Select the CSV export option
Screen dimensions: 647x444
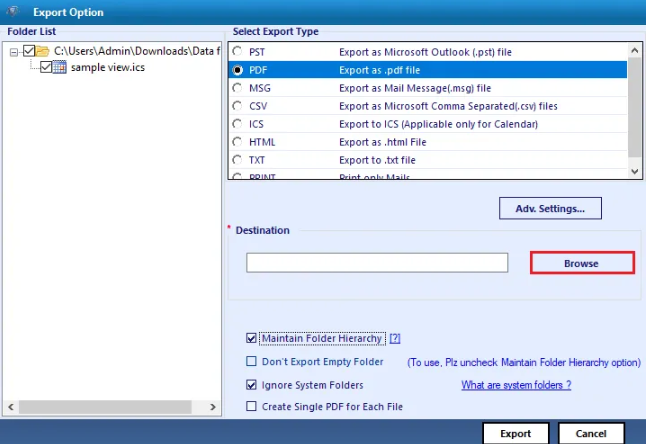point(237,106)
